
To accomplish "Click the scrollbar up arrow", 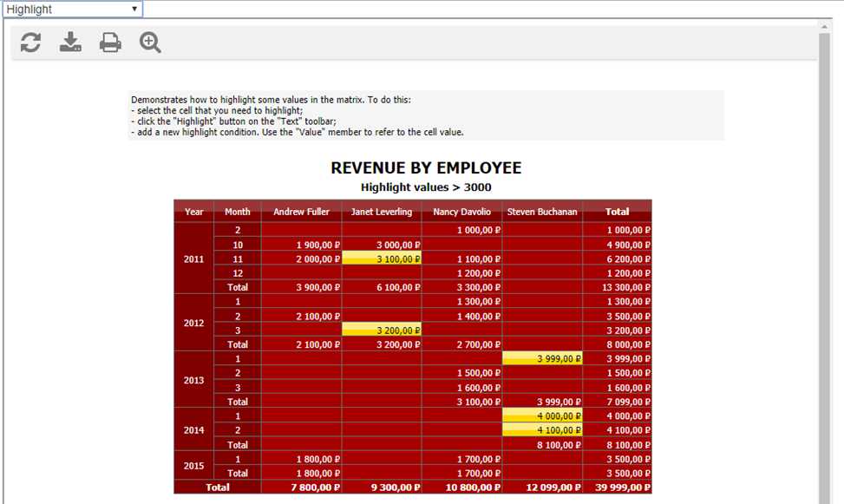I will pyautogui.click(x=824, y=26).
